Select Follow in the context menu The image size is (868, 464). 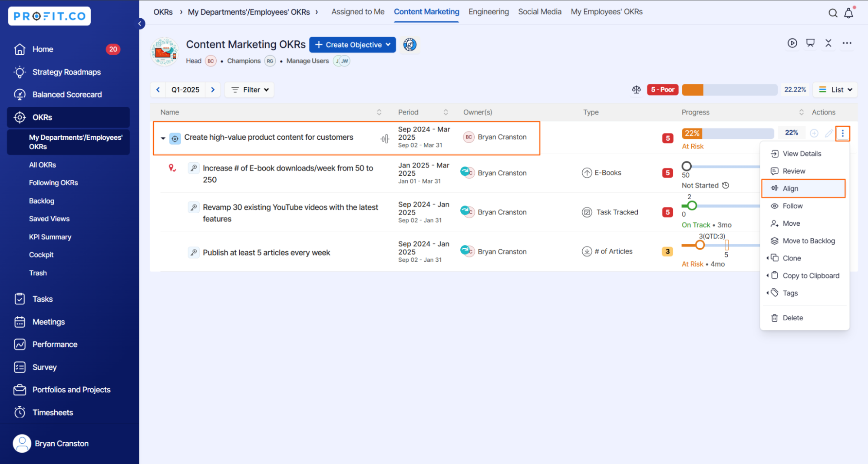pos(792,206)
